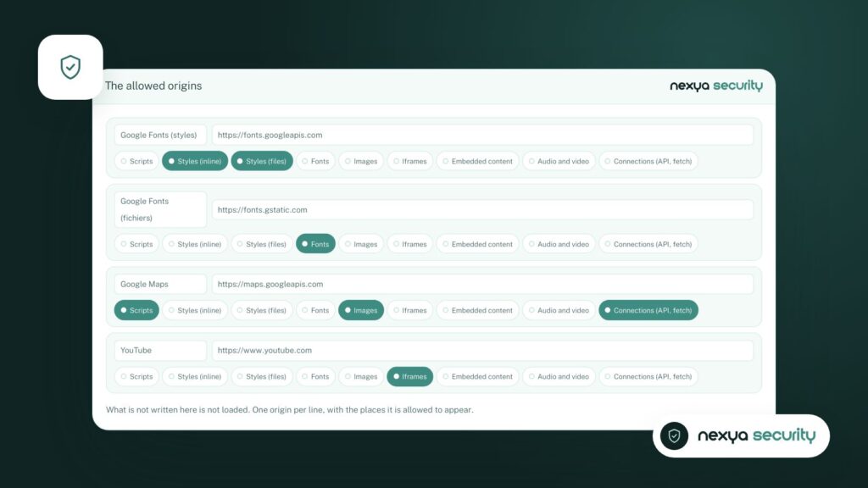Turn off Scripts for the Google Maps origin
Screen dimensions: 868x488
click(136, 310)
